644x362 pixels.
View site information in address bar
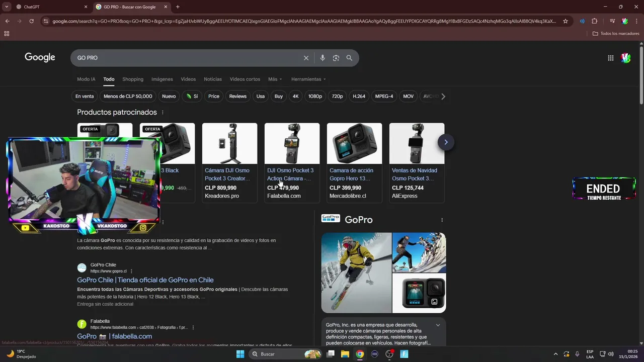coord(46,21)
